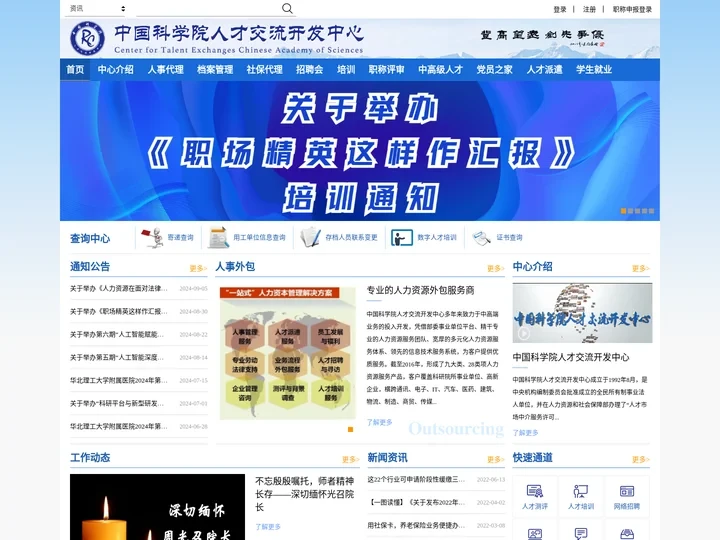Click 了解更多 under 深切缅怀 article
The width and height of the screenshot is (720, 540).
268,527
